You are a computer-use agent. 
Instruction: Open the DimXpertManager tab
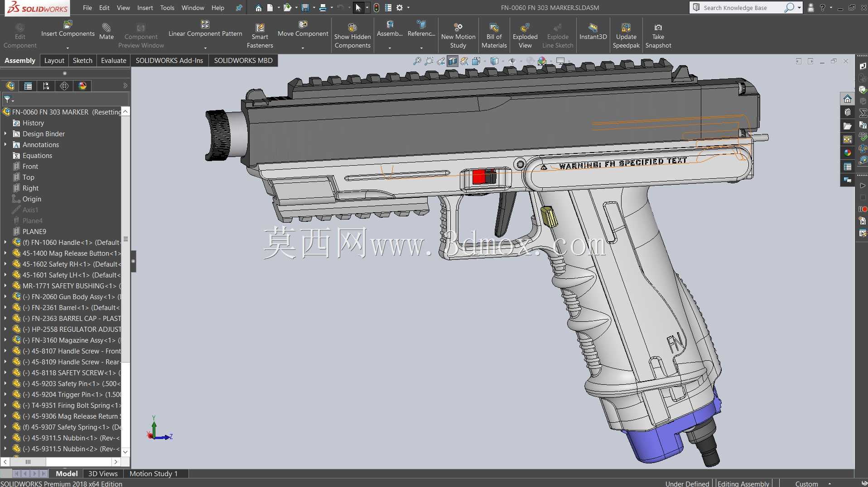click(x=64, y=86)
